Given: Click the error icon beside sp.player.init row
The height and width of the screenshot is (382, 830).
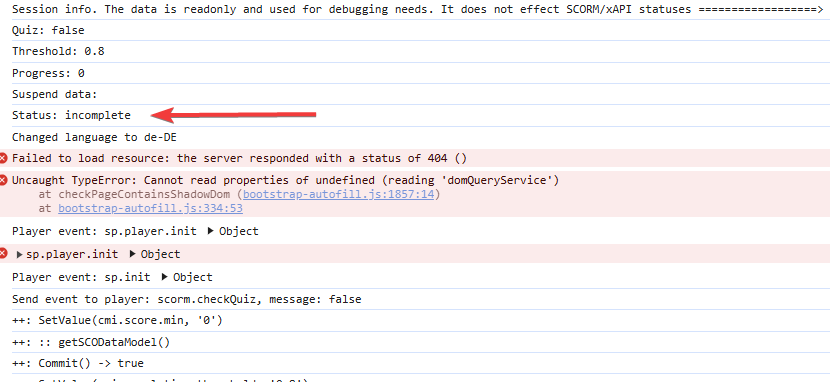Looking at the screenshot, I should click(x=4, y=253).
